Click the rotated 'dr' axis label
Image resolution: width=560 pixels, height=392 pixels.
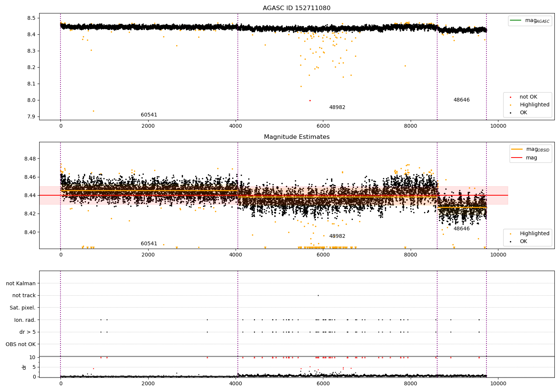click(x=24, y=367)
